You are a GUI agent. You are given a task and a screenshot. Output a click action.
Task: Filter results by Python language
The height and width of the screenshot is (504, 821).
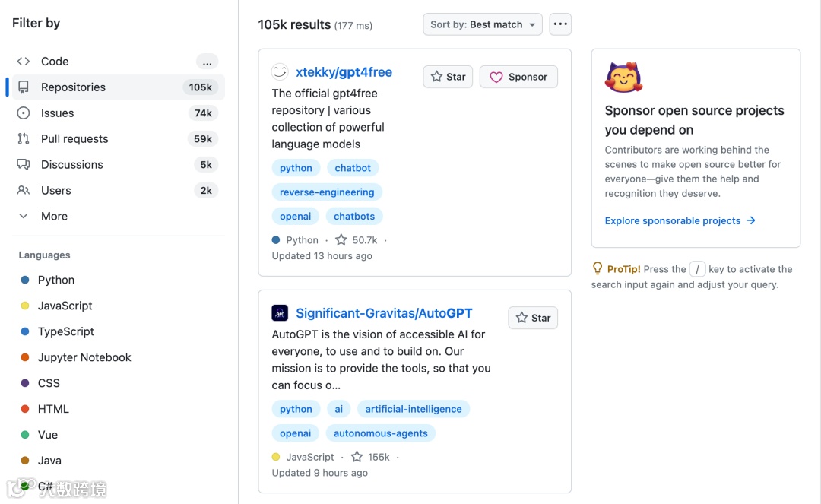(x=56, y=280)
